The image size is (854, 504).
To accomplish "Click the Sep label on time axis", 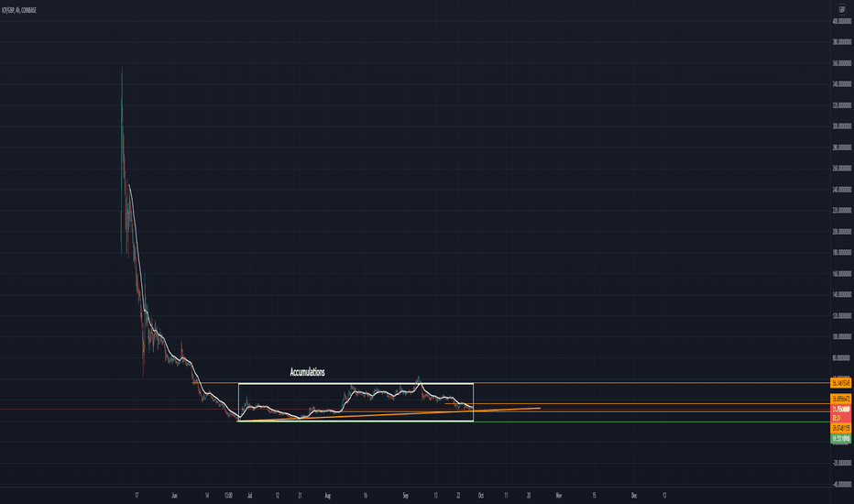I will 405,495.
